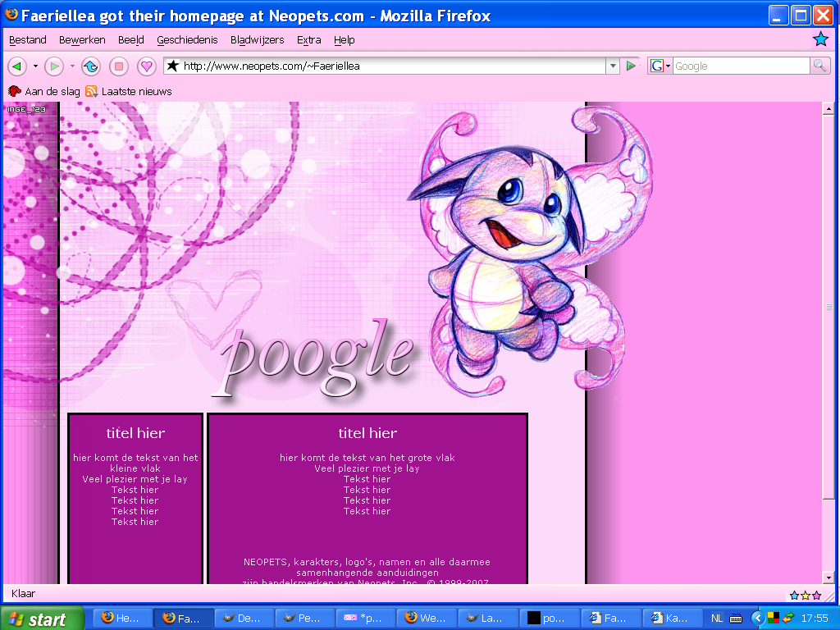840x630 pixels.
Task: Open the Bewerken menu
Action: pyautogui.click(x=82, y=39)
